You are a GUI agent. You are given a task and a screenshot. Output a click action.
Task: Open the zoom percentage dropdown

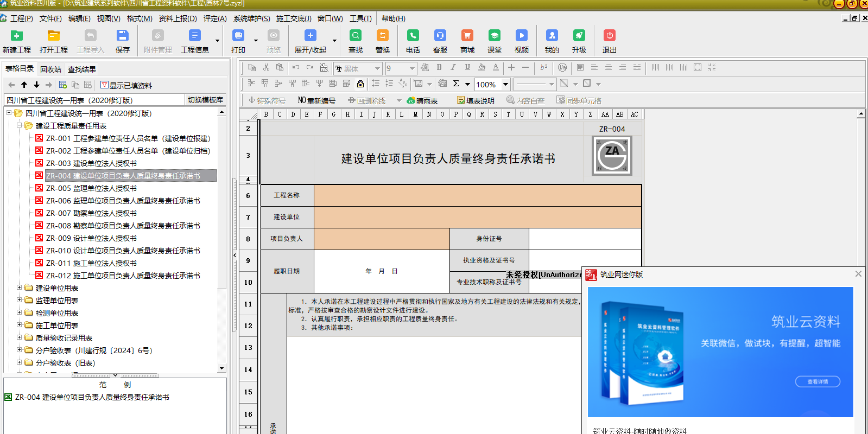coord(505,84)
